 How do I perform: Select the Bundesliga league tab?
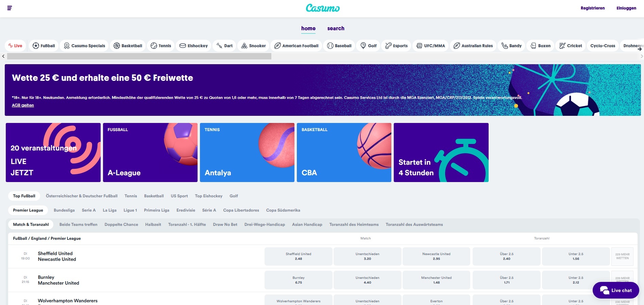click(x=64, y=210)
